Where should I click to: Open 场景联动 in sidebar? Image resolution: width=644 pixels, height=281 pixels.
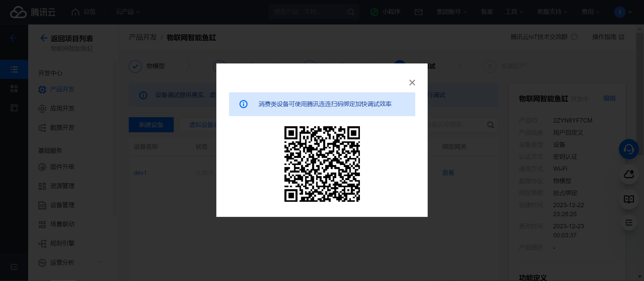tap(62, 224)
